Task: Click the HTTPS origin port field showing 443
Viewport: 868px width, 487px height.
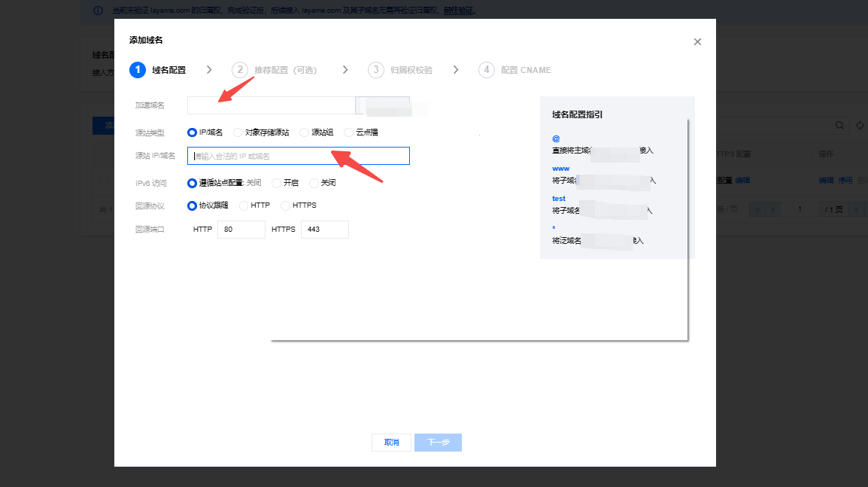Action: point(324,230)
